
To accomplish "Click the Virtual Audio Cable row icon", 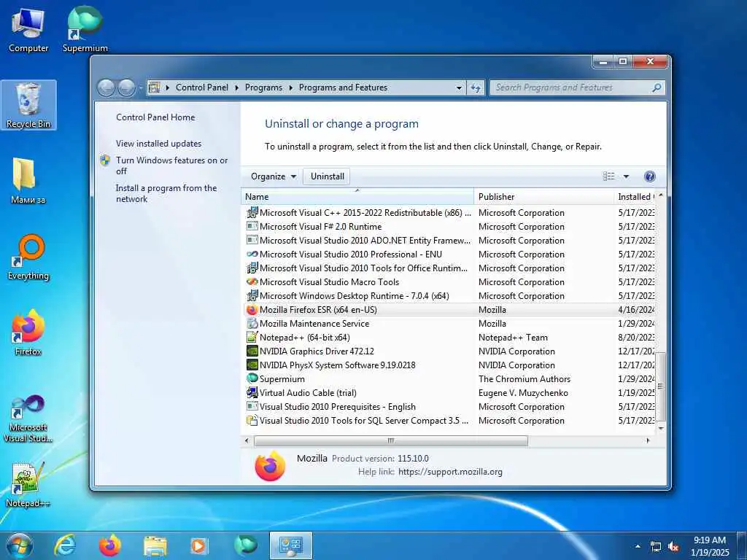I will coord(252,392).
